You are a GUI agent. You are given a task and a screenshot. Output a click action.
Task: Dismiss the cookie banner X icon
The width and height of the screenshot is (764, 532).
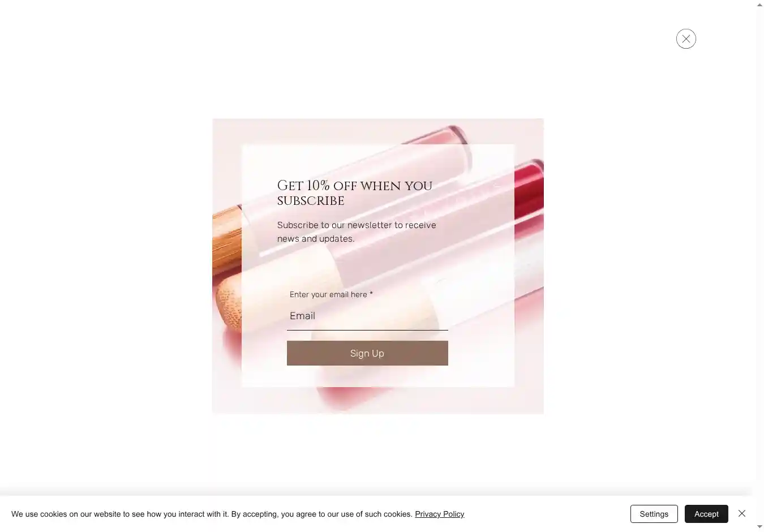click(x=742, y=513)
